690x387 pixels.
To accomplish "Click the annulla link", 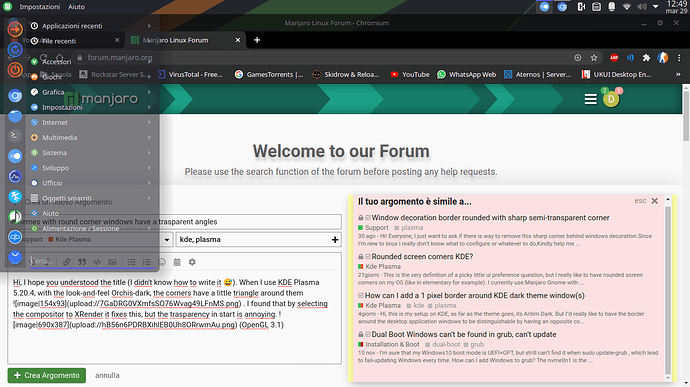I will (x=107, y=376).
